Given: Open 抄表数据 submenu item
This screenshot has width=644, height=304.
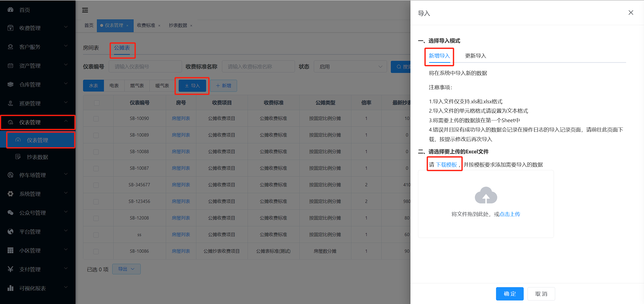Looking at the screenshot, I should (38, 157).
